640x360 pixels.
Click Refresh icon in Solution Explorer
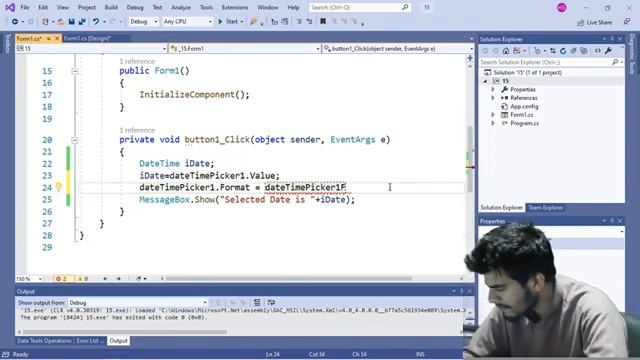pyautogui.click(x=563, y=51)
